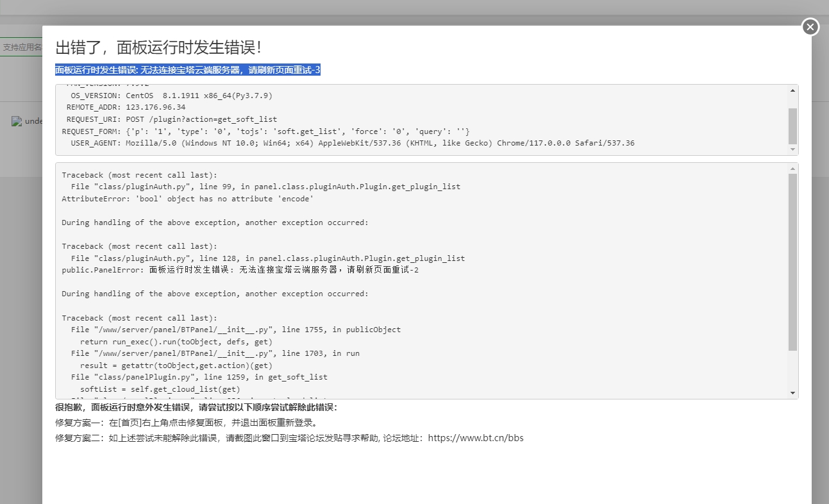The image size is (829, 504).
Task: Click the background search field '支持应用名'
Action: [x=21, y=47]
